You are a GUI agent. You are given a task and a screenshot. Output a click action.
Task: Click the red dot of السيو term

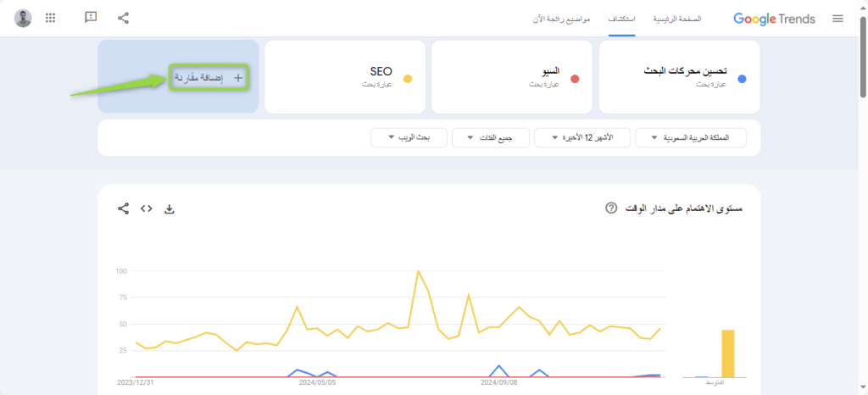[x=575, y=79]
